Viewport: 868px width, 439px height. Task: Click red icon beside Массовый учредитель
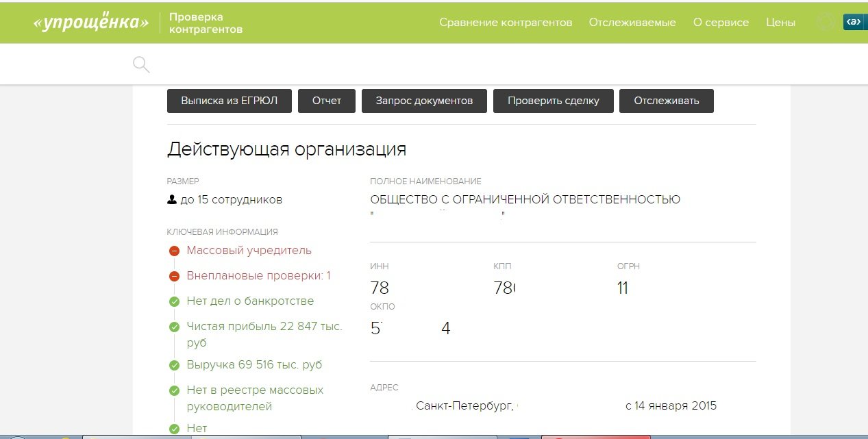pyautogui.click(x=174, y=251)
